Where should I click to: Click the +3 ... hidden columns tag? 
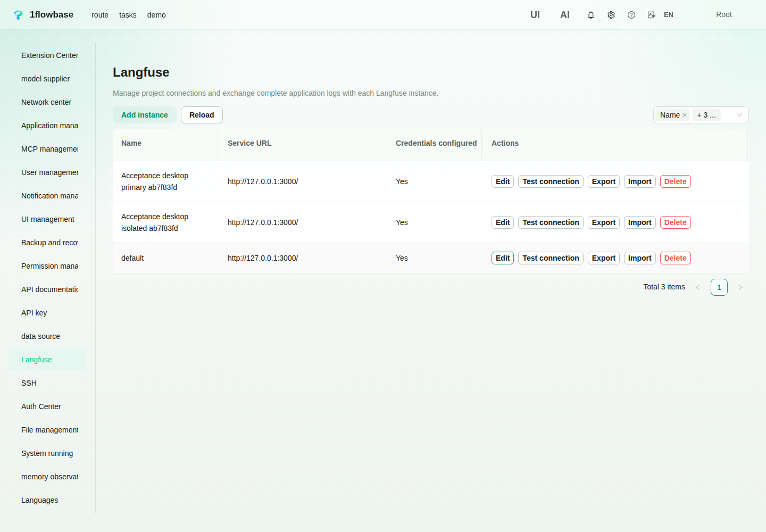tap(706, 115)
